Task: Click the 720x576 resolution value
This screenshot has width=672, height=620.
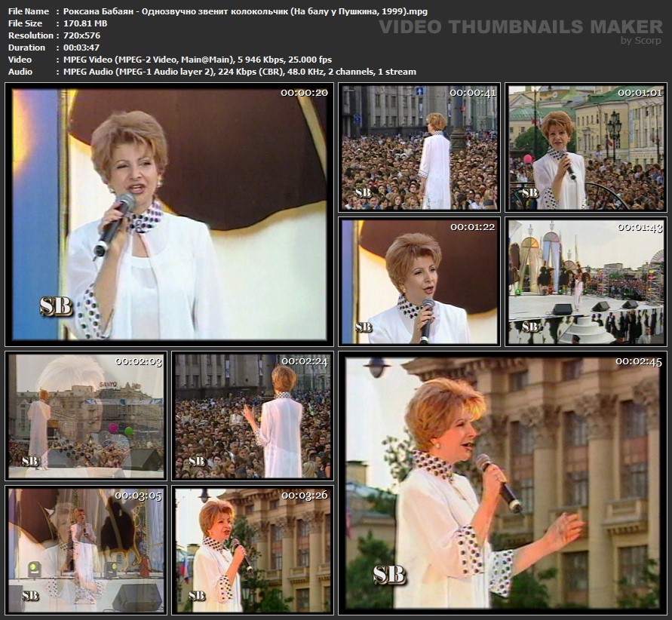Action: 78,35
